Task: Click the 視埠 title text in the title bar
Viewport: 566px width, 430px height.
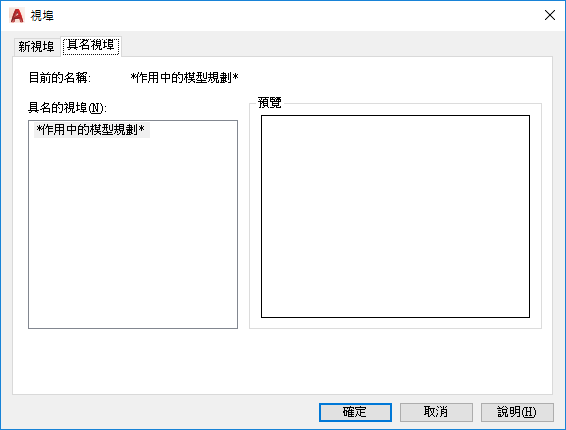Action: click(42, 16)
